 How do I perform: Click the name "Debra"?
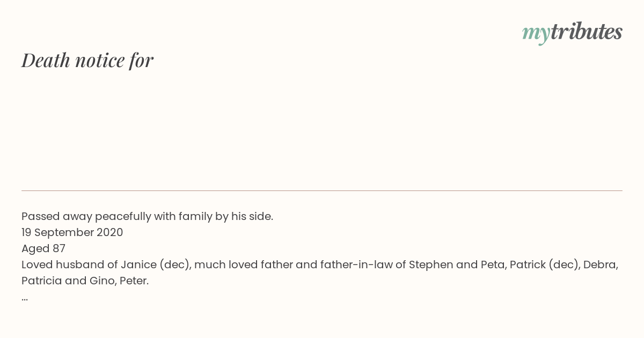tap(601, 264)
